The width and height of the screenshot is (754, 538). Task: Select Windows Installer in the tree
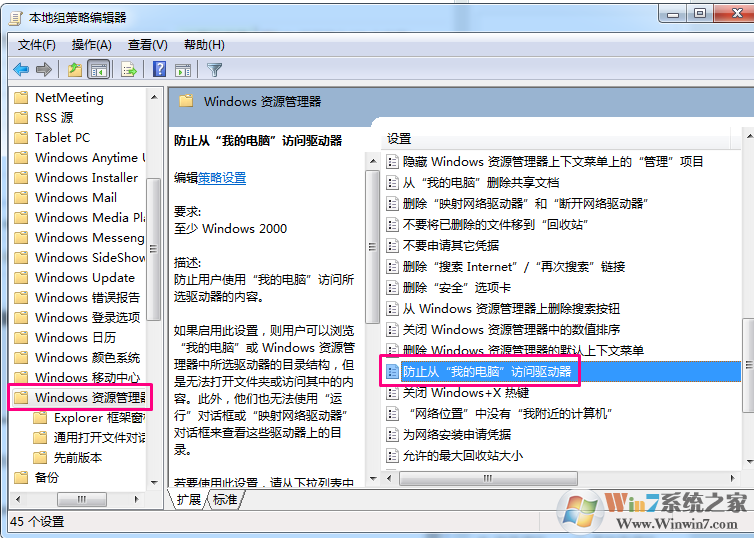(x=87, y=177)
